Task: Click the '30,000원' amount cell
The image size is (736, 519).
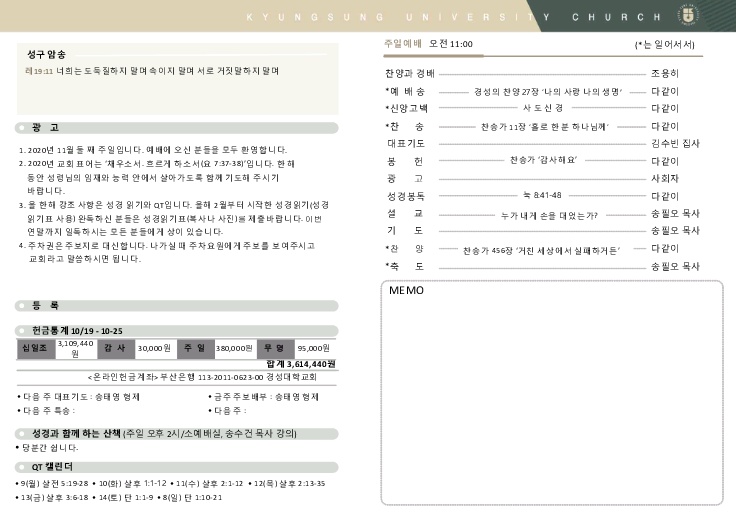Action: (154, 349)
